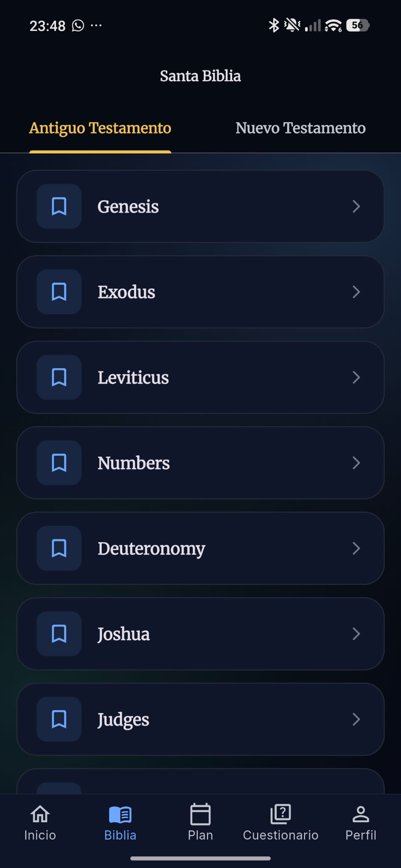Expand Judges using its chevron arrow
The height and width of the screenshot is (868, 401).
coord(356,719)
